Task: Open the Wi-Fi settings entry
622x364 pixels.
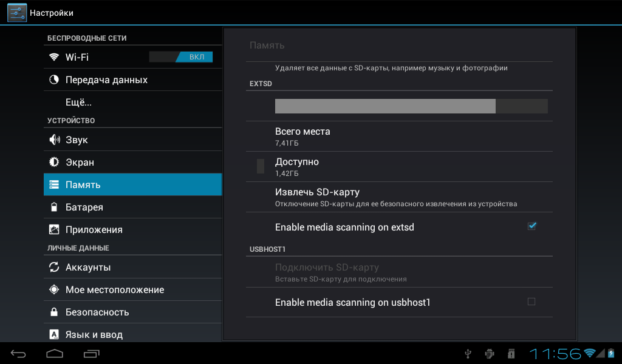Action: [x=133, y=57]
